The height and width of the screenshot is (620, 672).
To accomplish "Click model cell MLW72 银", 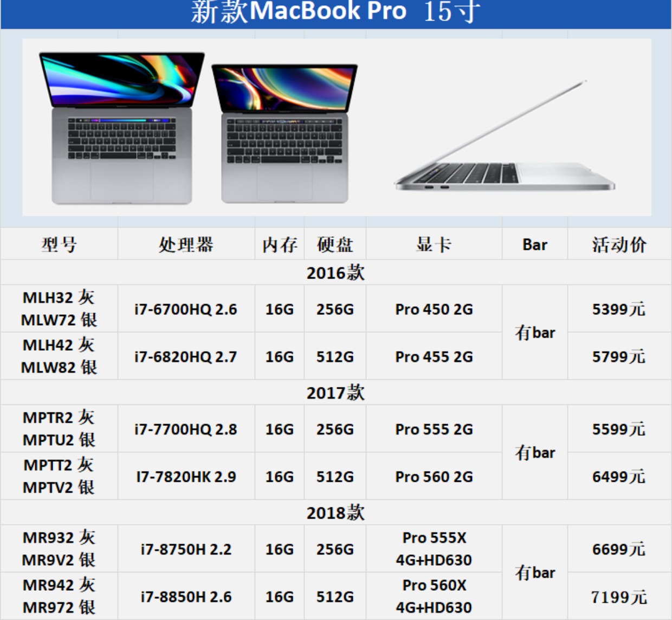I will [x=59, y=320].
